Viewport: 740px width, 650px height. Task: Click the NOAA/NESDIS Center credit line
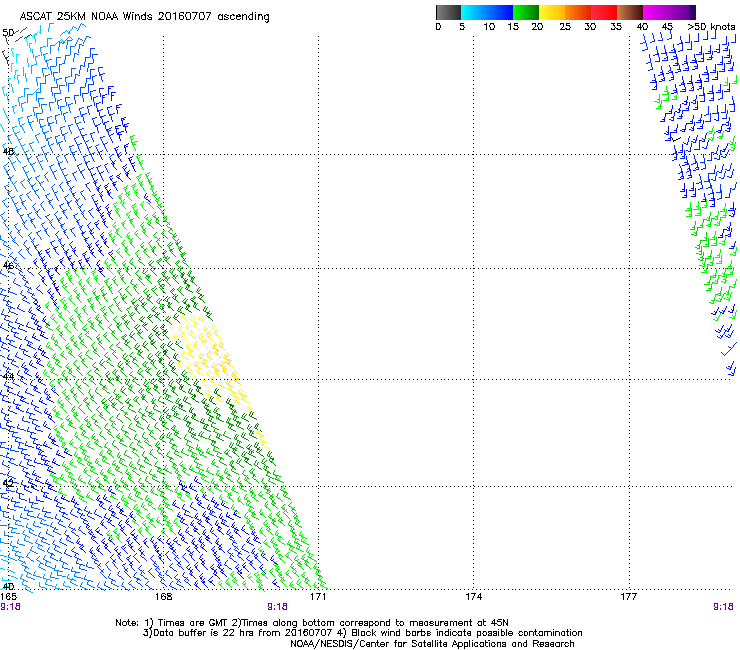432,644
